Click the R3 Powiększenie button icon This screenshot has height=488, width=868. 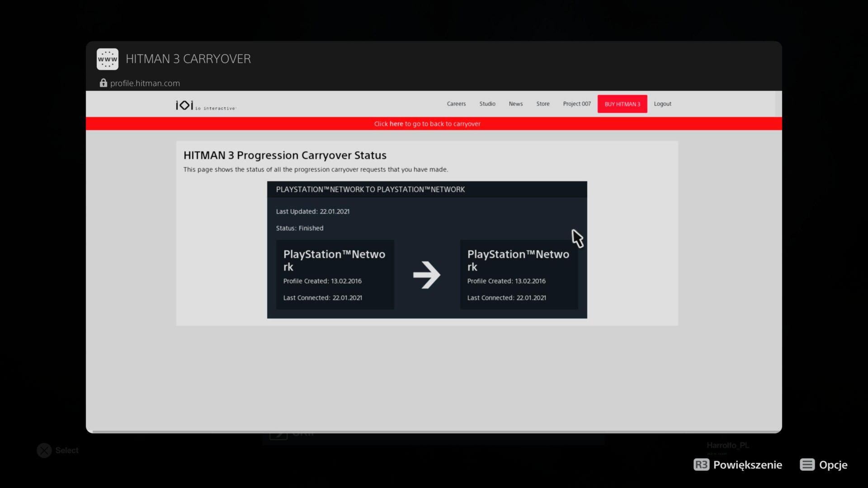[x=701, y=465]
